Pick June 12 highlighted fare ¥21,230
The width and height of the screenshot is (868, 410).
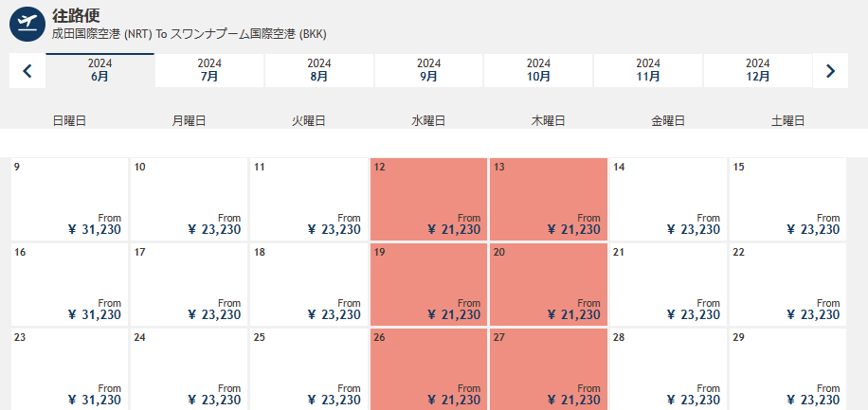[428, 199]
